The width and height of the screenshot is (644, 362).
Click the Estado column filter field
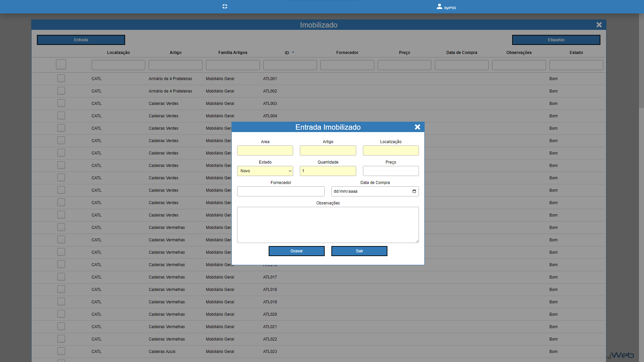point(576,65)
